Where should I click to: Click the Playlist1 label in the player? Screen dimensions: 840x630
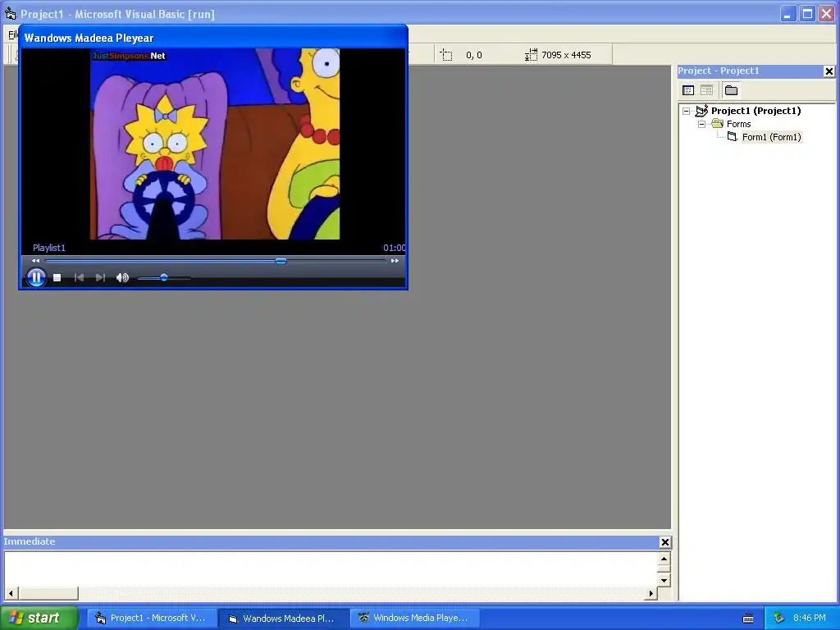[48, 248]
